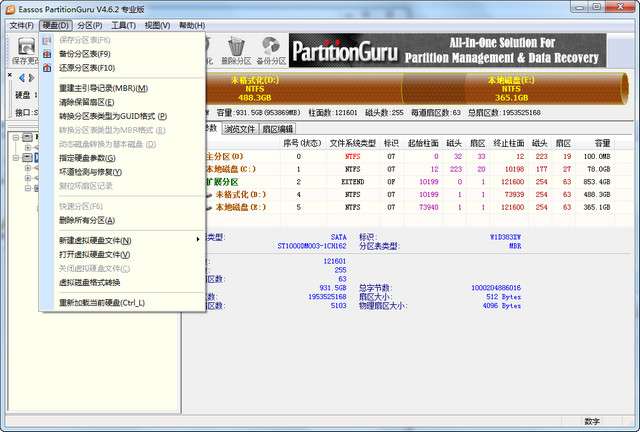Select the 主分区(0) row in partition table

pos(409,156)
